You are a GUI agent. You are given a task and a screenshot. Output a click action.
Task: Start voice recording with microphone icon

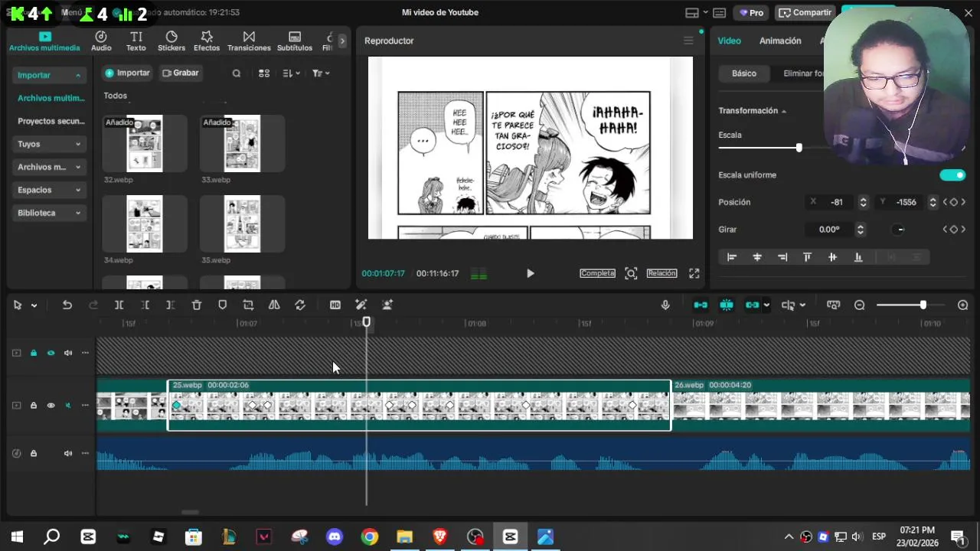pos(665,305)
